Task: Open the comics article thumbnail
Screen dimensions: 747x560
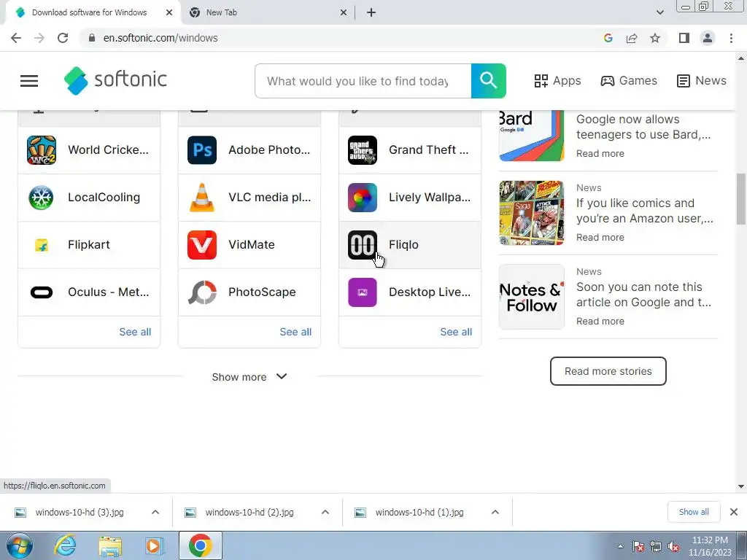Action: pos(531,213)
